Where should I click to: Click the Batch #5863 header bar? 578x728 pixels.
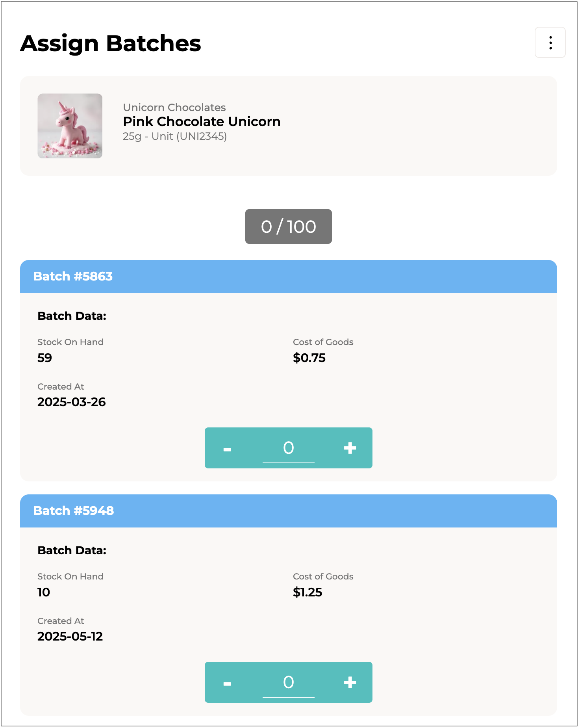(288, 277)
